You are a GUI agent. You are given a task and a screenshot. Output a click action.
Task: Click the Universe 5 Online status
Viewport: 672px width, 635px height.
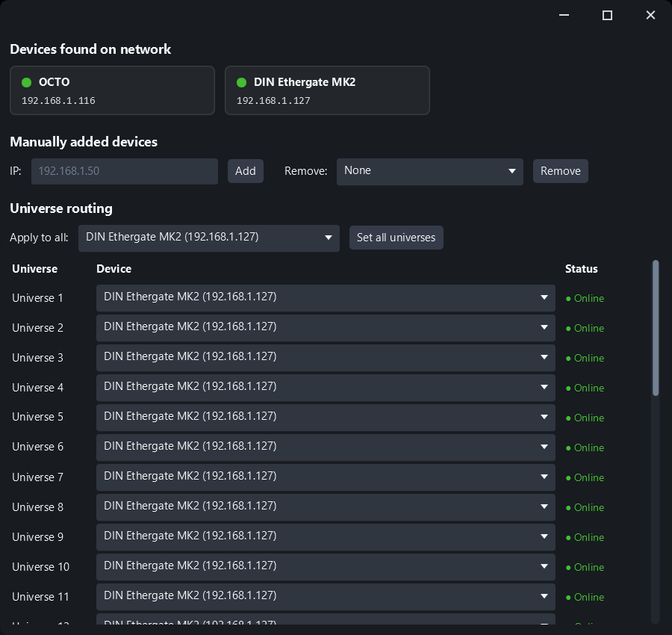(585, 418)
